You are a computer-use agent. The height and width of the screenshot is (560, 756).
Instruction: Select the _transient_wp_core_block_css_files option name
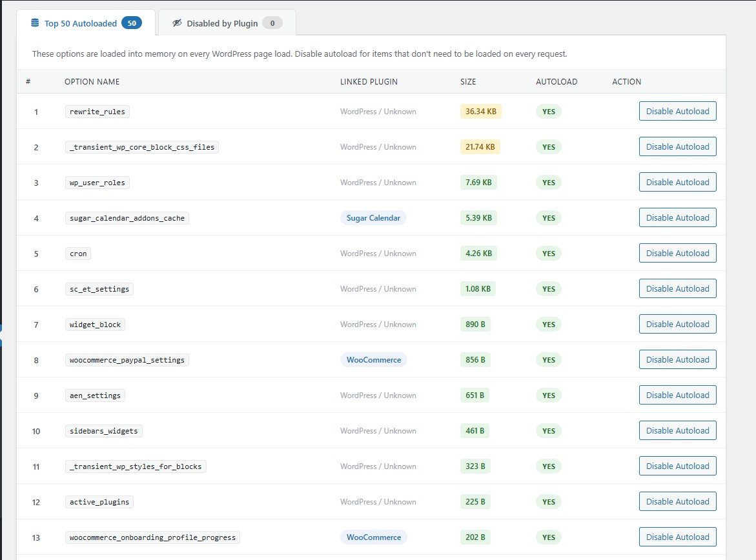[142, 147]
